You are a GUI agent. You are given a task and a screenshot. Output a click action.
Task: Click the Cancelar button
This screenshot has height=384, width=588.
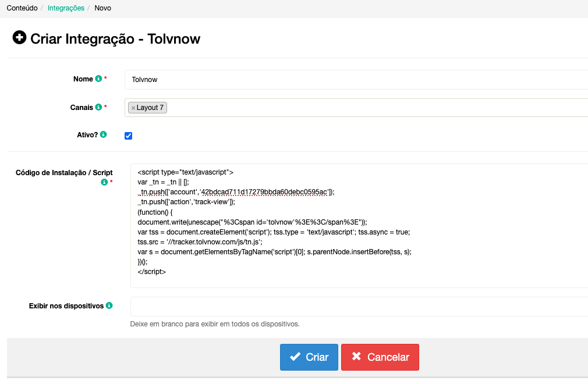coord(380,357)
